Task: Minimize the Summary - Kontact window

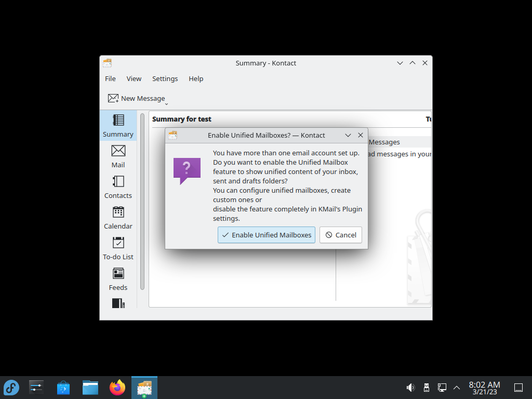Action: (x=400, y=63)
